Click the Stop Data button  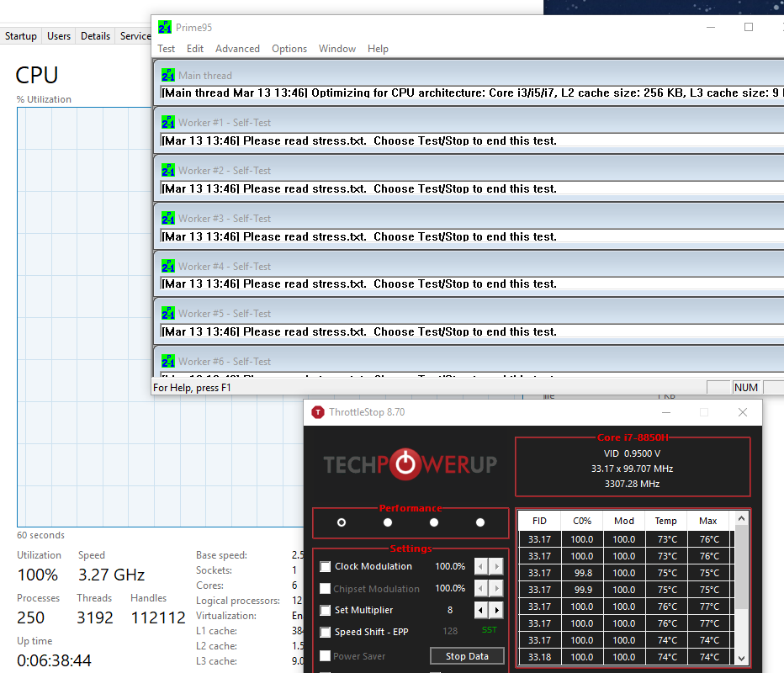[x=467, y=656]
